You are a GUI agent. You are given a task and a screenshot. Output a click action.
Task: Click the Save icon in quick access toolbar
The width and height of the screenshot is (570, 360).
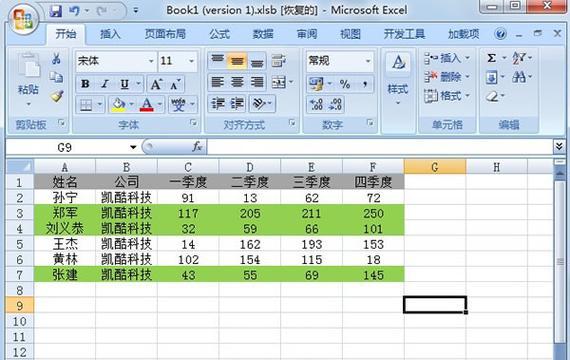(x=56, y=11)
